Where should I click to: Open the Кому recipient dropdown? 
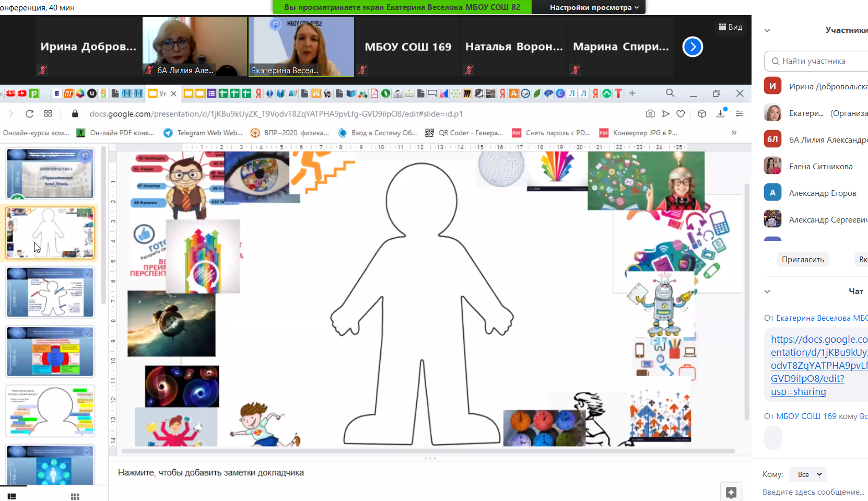808,474
